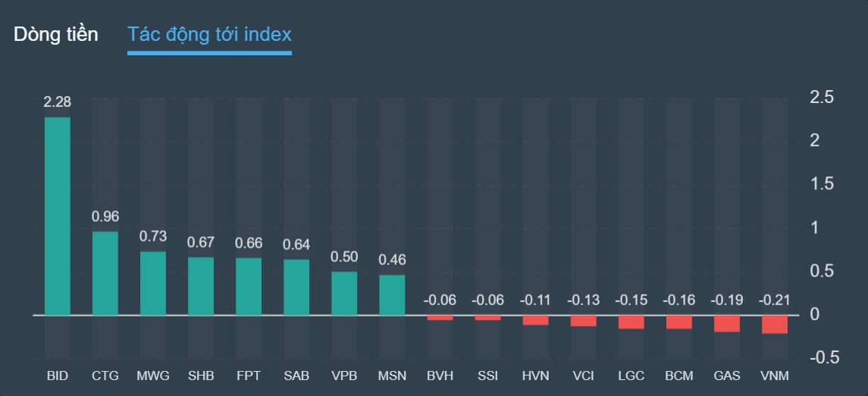Select the LGC red bar

click(x=631, y=322)
